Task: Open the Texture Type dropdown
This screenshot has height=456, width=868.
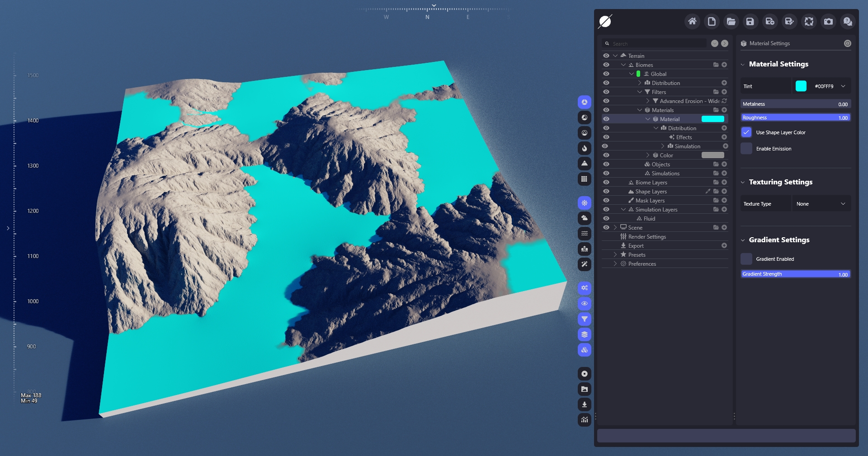Action: 821,204
